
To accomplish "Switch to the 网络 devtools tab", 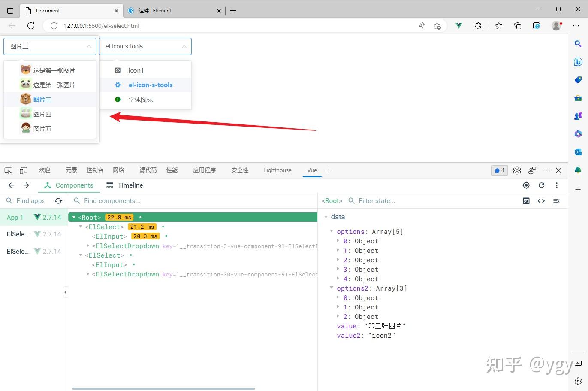I will (119, 170).
